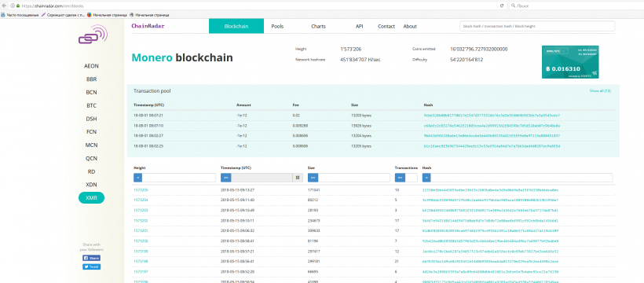This screenshot has width=644, height=283.
Task: Select FCN in the coin sidebar
Action: [x=91, y=131]
